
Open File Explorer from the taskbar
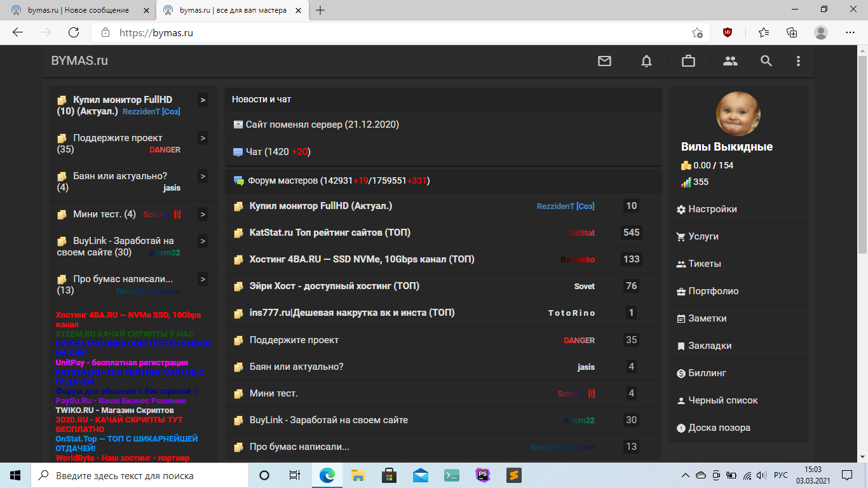(358, 475)
